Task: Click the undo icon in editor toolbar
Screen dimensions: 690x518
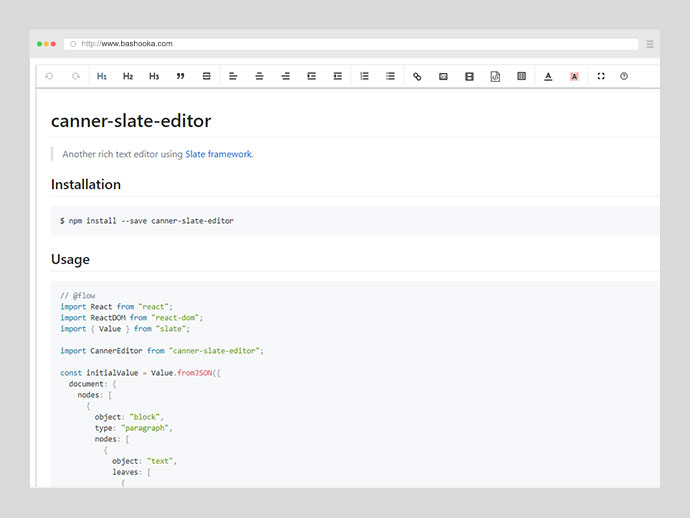Action: coord(49,76)
